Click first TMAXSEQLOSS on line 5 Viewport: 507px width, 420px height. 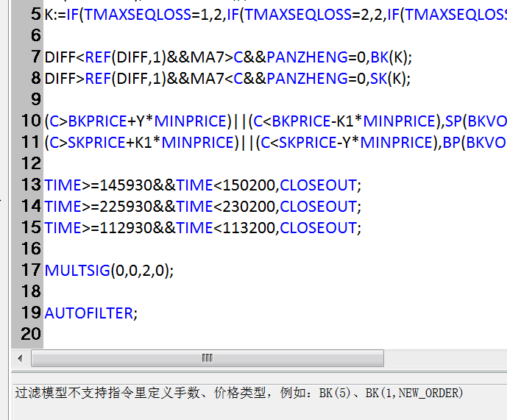(x=138, y=15)
